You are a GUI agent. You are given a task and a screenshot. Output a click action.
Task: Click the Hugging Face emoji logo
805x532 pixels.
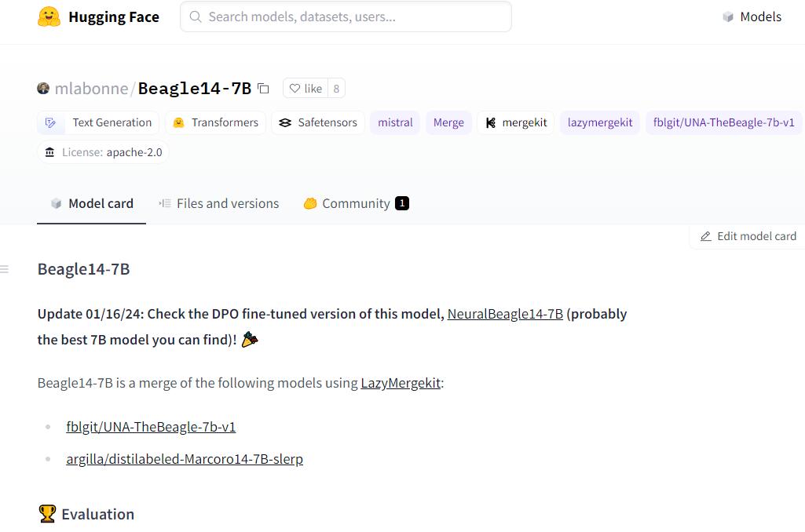[49, 17]
